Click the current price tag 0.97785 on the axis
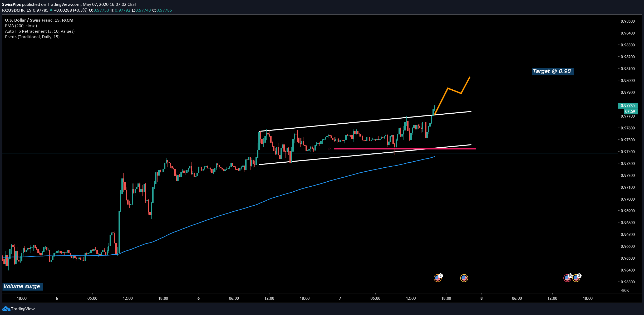 628,106
